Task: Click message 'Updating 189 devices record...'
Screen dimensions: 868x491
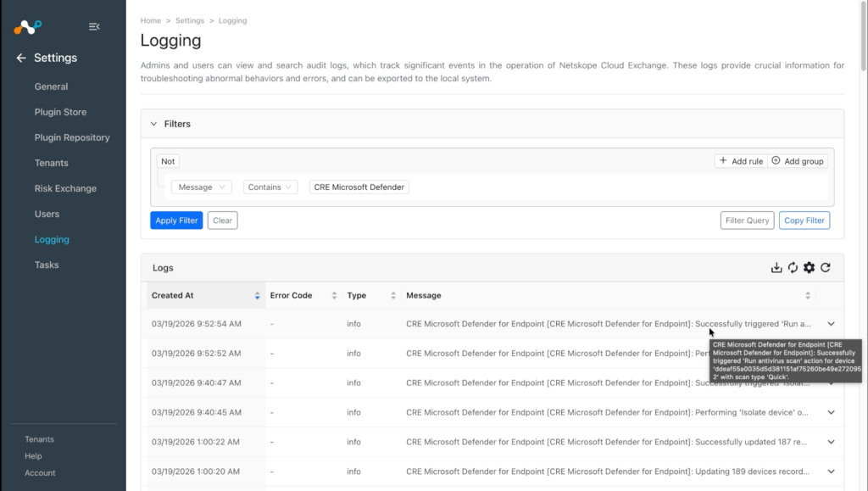Action: tap(753, 471)
